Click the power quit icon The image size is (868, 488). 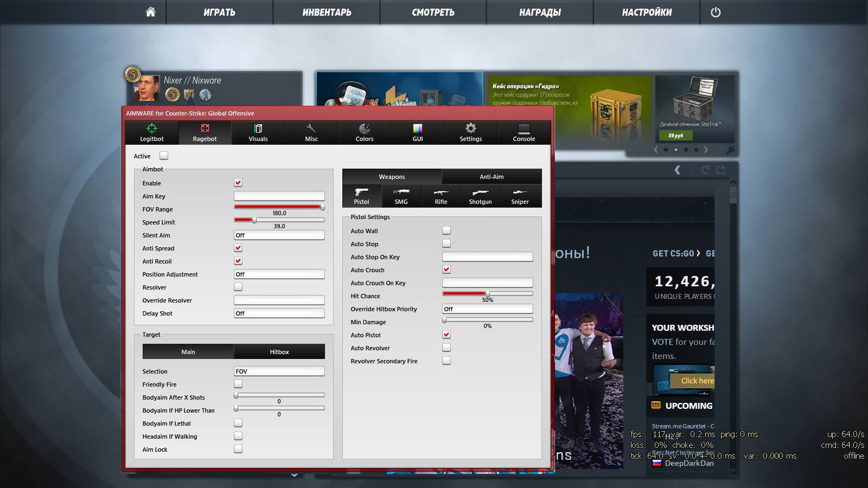pos(716,12)
